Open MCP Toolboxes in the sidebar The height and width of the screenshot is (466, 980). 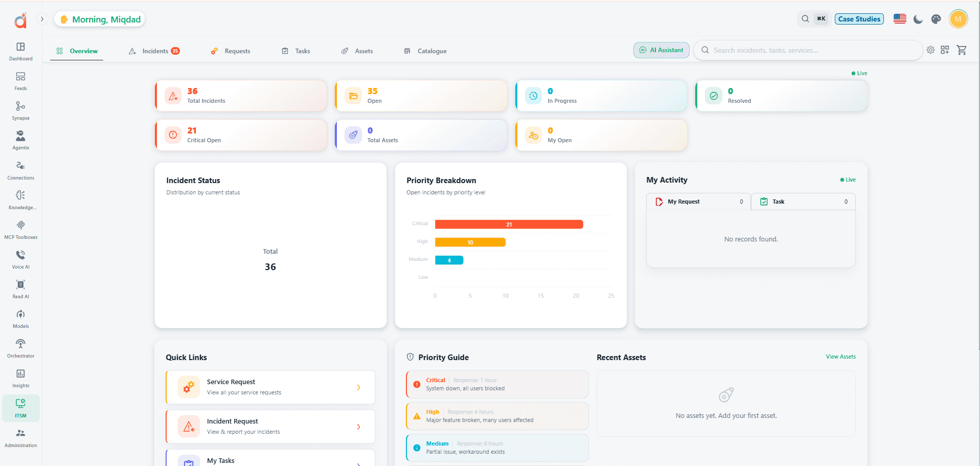20,230
